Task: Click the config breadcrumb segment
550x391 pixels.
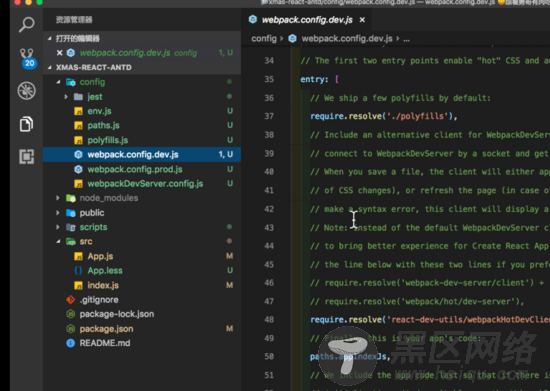Action: [264, 39]
